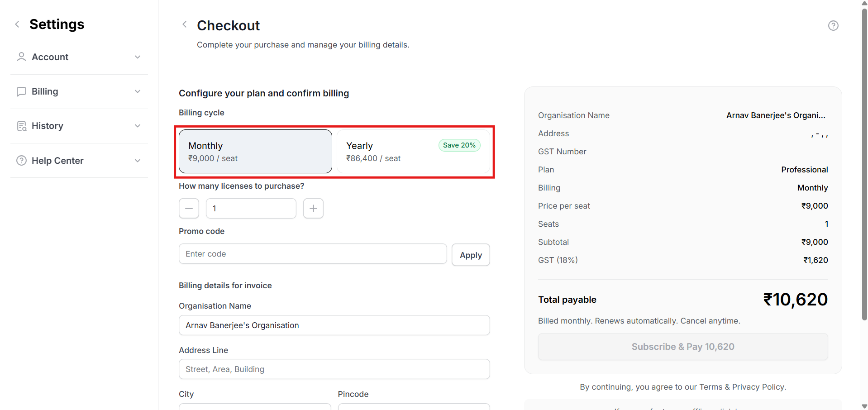
Task: Open the help question mark icon
Action: (833, 26)
